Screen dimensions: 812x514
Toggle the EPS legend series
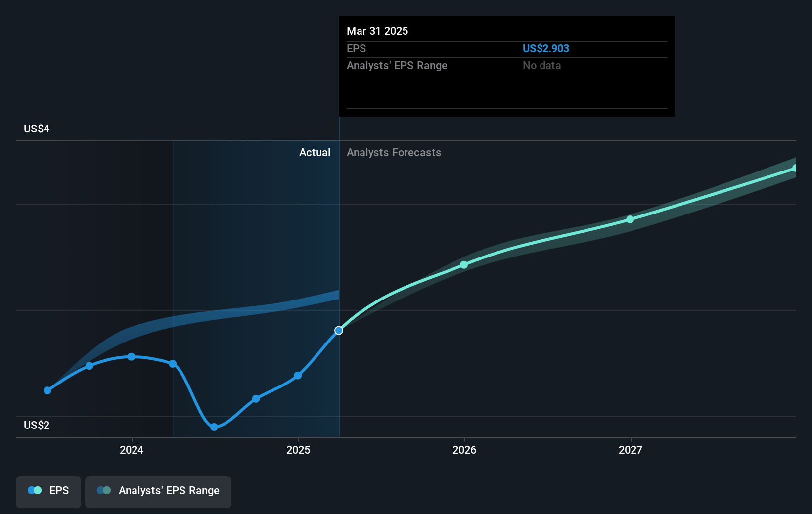coord(48,492)
